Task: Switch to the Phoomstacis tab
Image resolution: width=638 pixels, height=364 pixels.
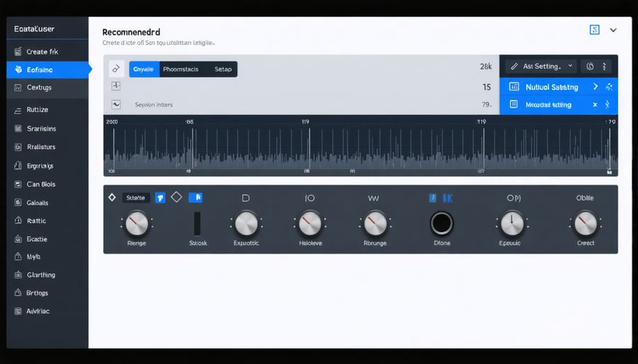Action: (x=181, y=69)
